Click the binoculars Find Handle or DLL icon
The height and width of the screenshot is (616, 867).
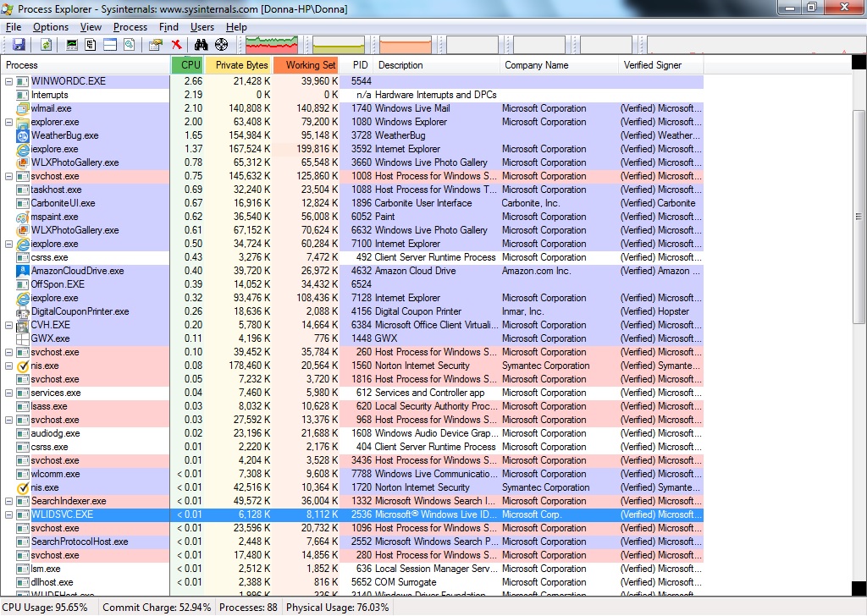point(201,45)
